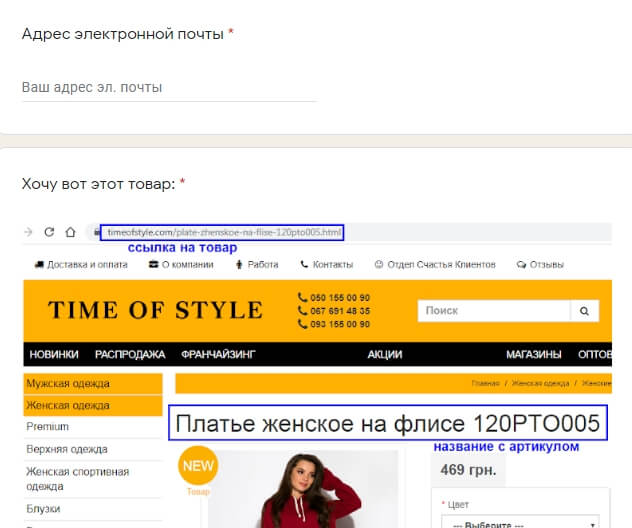Screen dimensions: 632x528
Task: Click the NEW badge on product
Action: coord(198,466)
